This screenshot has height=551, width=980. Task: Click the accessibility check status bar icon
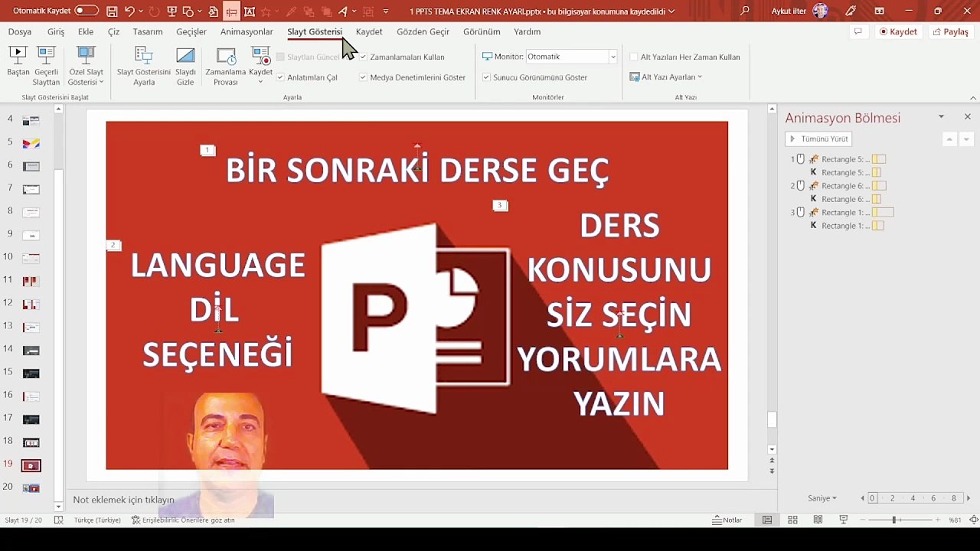click(x=136, y=520)
